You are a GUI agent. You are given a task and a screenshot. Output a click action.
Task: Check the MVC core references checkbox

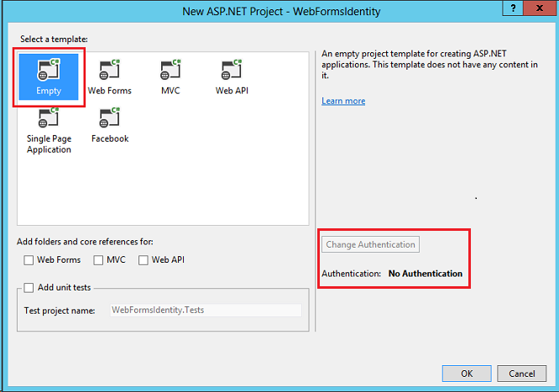pos(99,260)
